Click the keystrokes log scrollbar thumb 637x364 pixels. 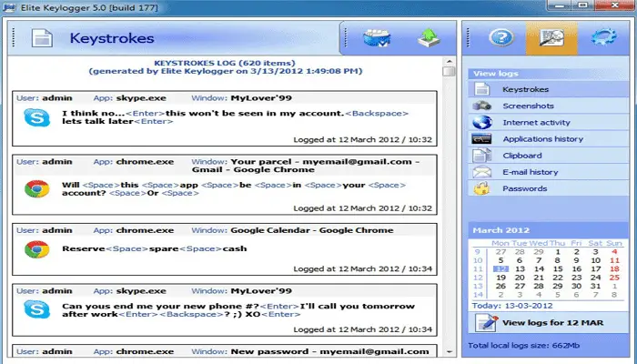click(x=449, y=71)
